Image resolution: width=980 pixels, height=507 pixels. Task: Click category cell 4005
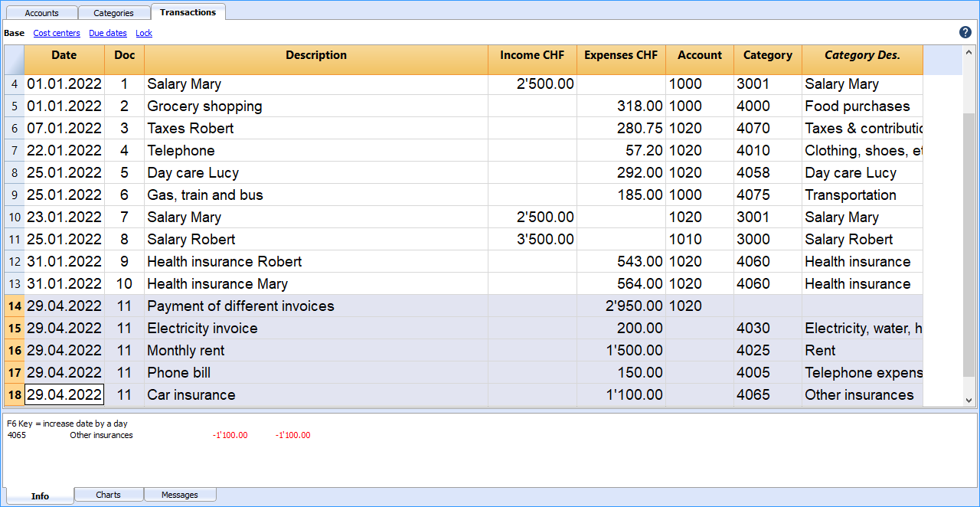(768, 373)
